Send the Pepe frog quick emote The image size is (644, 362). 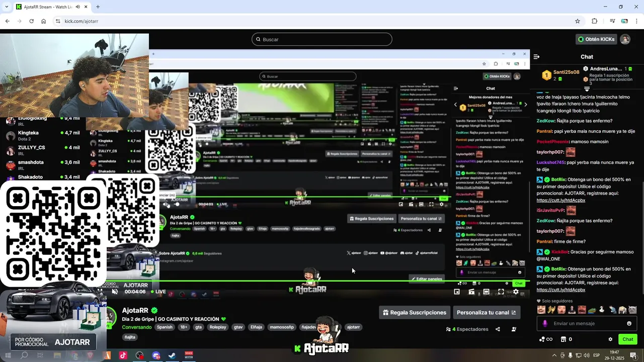[592, 310]
